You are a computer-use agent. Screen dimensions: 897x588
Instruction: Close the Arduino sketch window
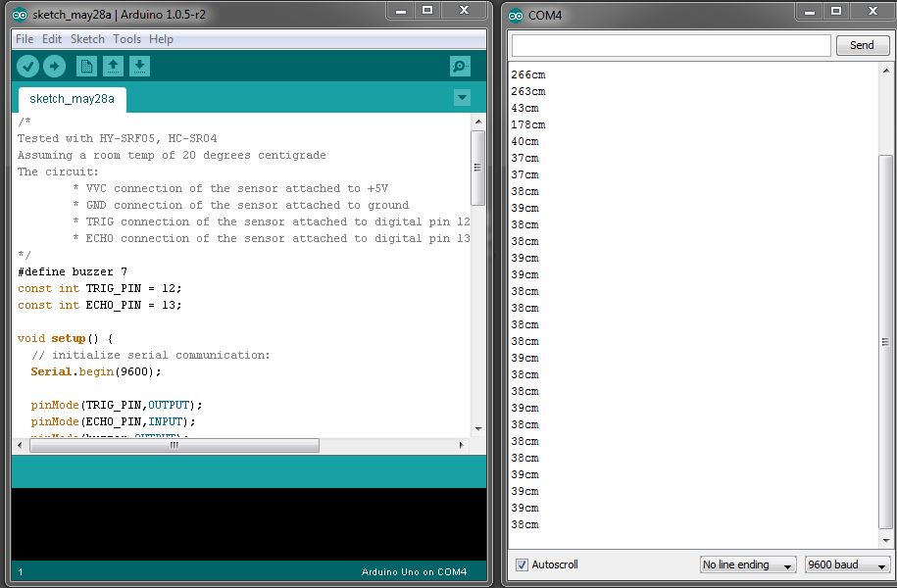[465, 11]
